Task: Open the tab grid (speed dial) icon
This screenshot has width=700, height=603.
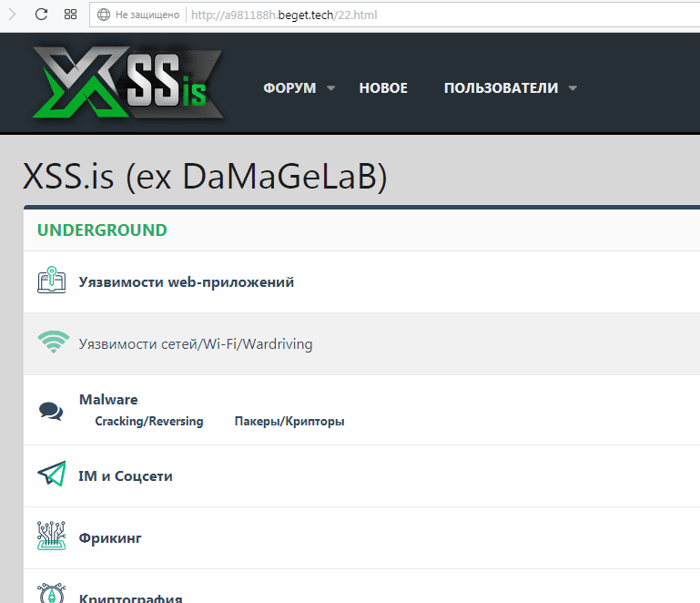Action: 70,15
